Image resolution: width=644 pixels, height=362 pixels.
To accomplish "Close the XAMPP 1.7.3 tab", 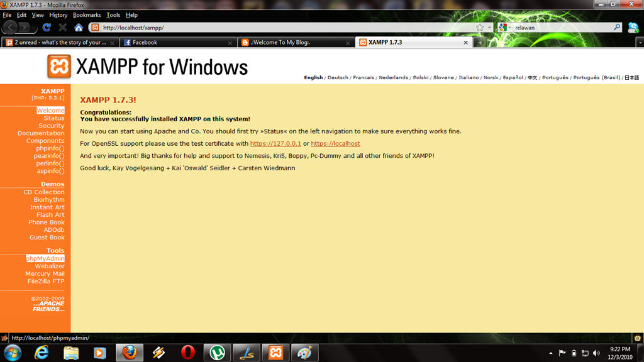I will [466, 43].
